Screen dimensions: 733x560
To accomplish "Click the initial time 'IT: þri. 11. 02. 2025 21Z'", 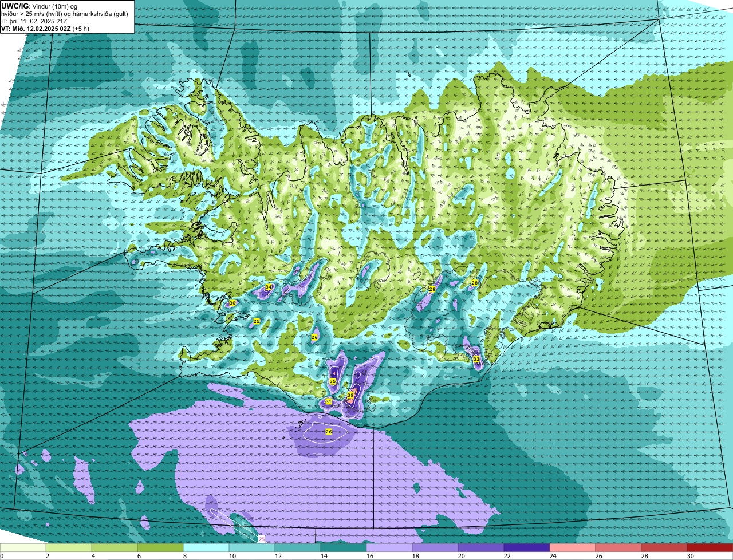I will tap(34, 21).
